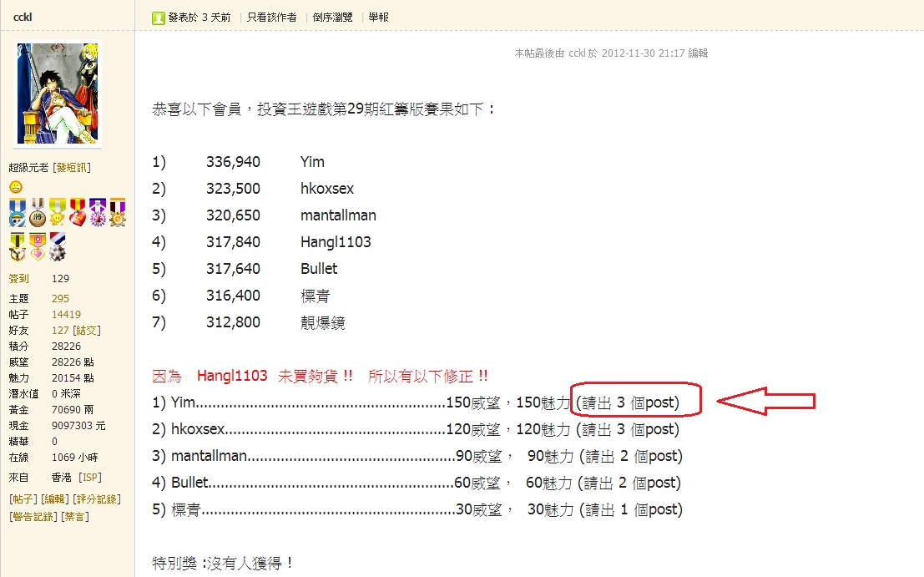The image size is (924, 577).
Task: Open the 評分記錄 rating history
Action: pyautogui.click(x=96, y=499)
